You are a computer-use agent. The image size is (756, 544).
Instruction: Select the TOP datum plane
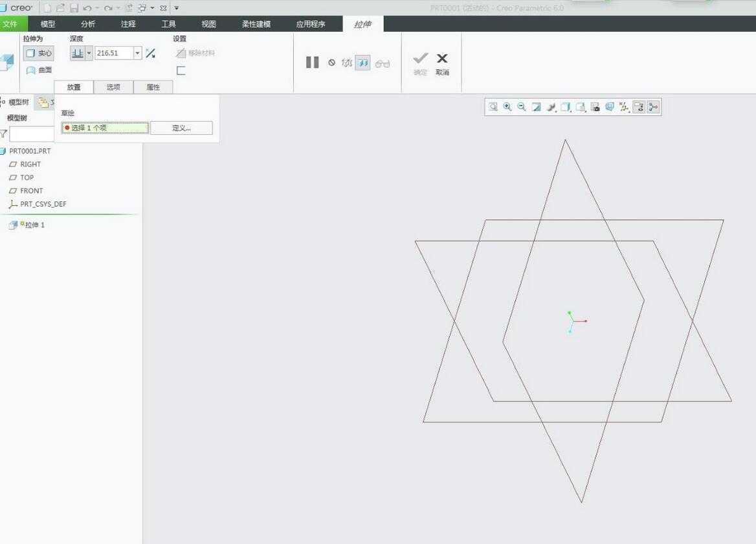[22, 177]
